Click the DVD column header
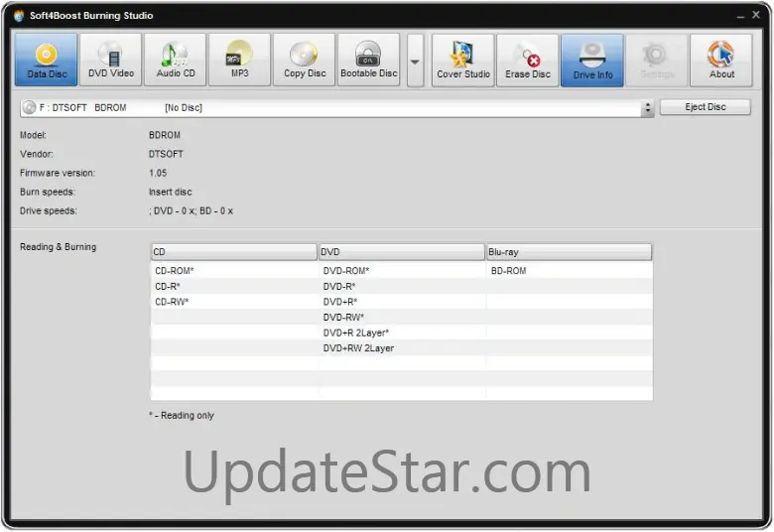The height and width of the screenshot is (532, 774). pos(401,252)
